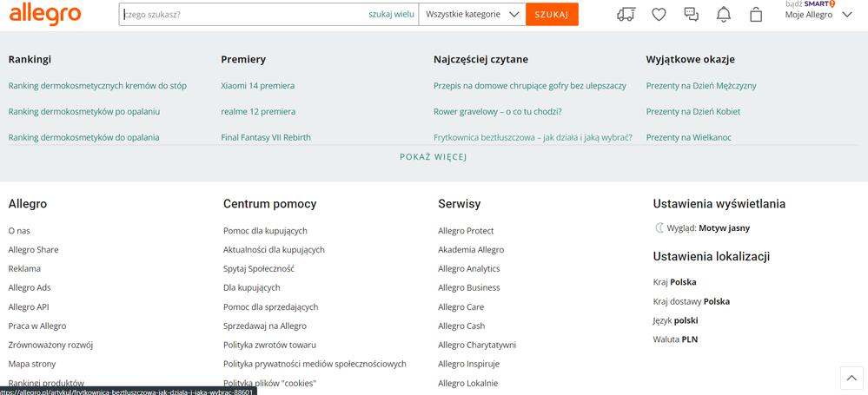Expand the Wszystkie kategorie dropdown
Viewport: 868px width, 395px height.
click(x=472, y=14)
